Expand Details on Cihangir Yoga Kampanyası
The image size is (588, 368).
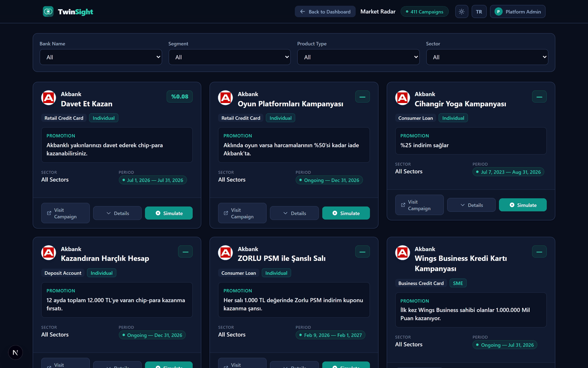click(x=471, y=205)
